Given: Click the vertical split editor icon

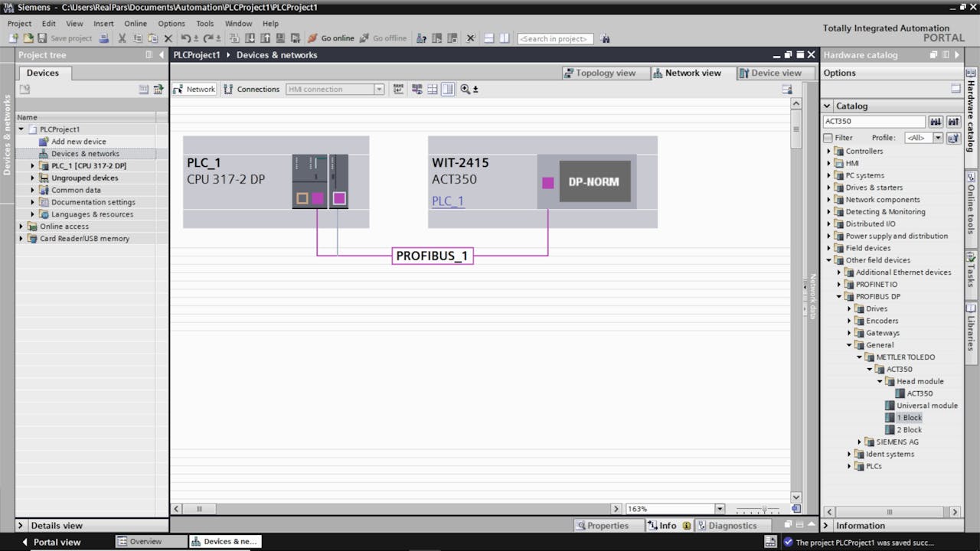Looking at the screenshot, I should [505, 38].
